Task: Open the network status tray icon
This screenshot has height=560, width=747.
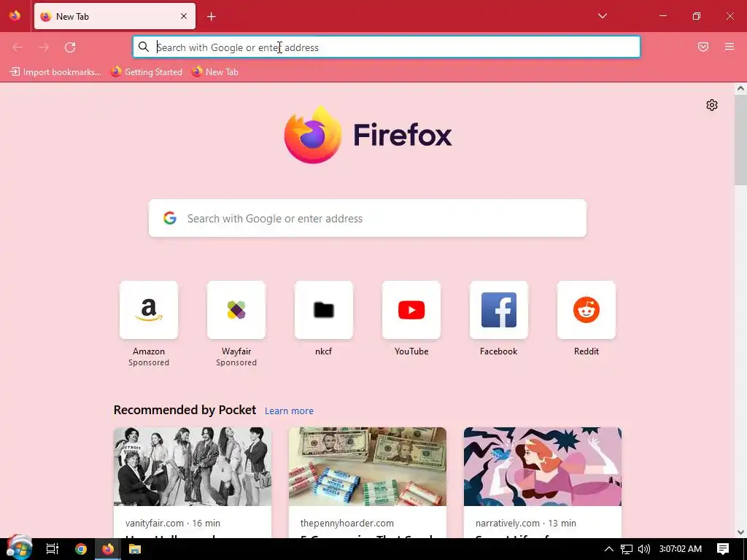Action: click(627, 549)
